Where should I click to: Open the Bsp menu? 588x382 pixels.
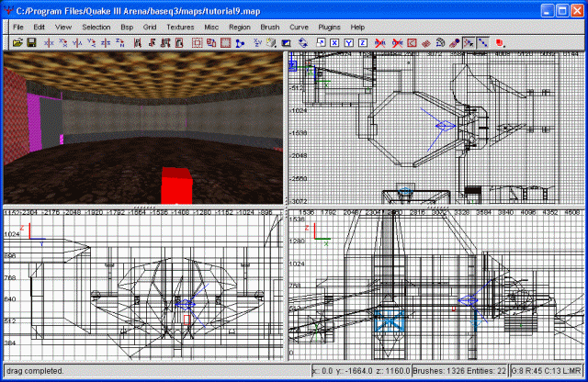tap(127, 27)
